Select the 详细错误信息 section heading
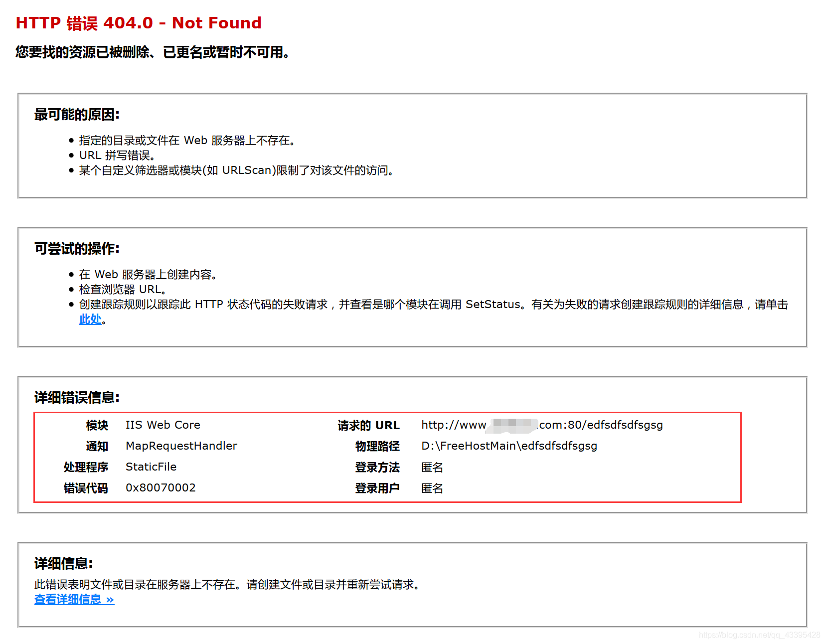 (77, 398)
